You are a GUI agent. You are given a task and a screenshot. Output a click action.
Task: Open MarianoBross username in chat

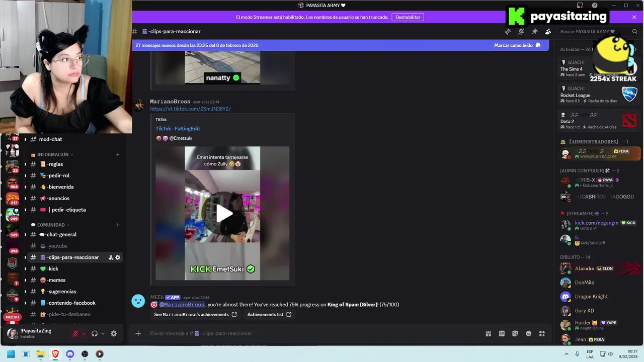pos(170,102)
